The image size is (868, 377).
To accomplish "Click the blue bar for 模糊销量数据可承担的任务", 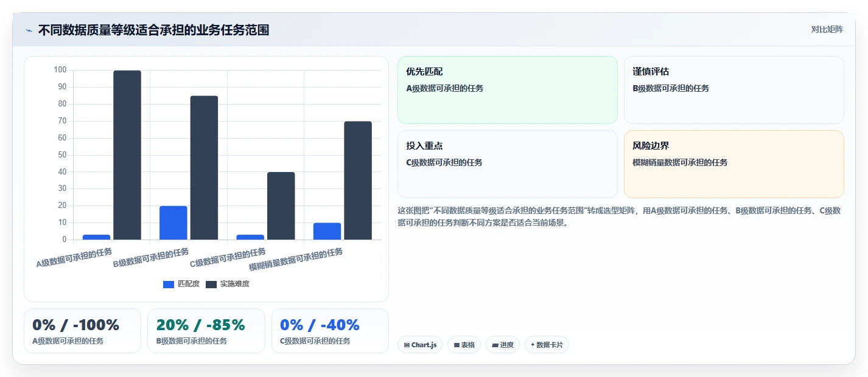I will click(327, 231).
